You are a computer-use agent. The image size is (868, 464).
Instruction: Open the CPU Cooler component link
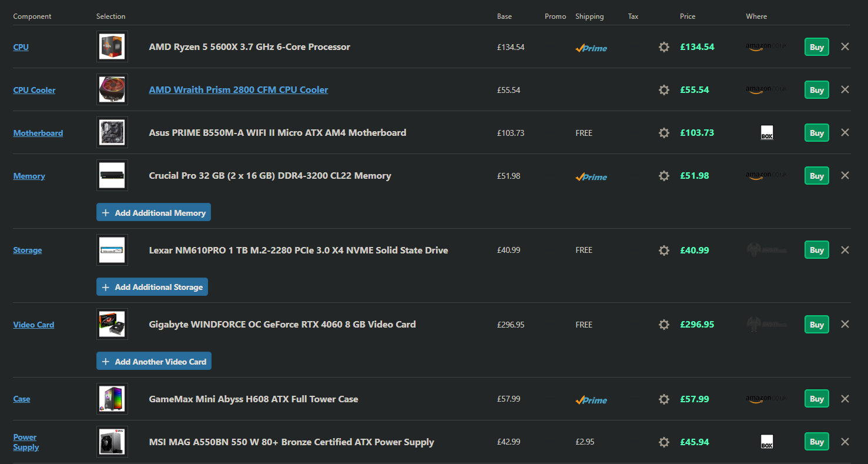tap(34, 90)
